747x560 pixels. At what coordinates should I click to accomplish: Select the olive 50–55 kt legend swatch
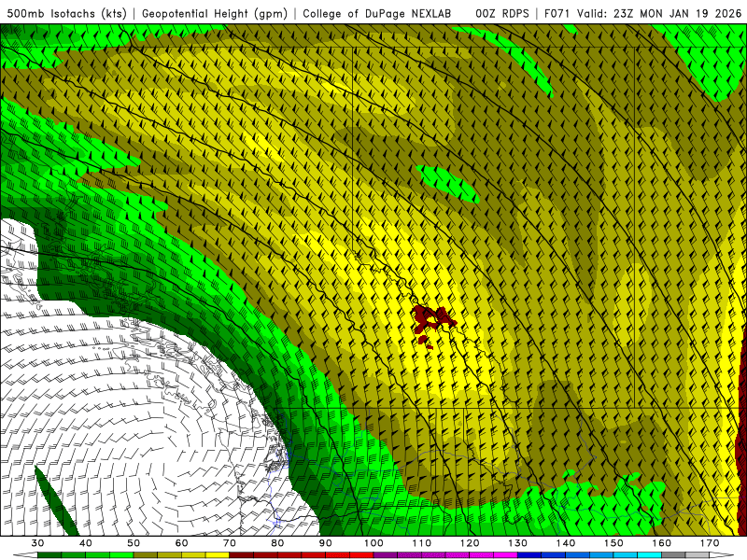click(x=146, y=554)
